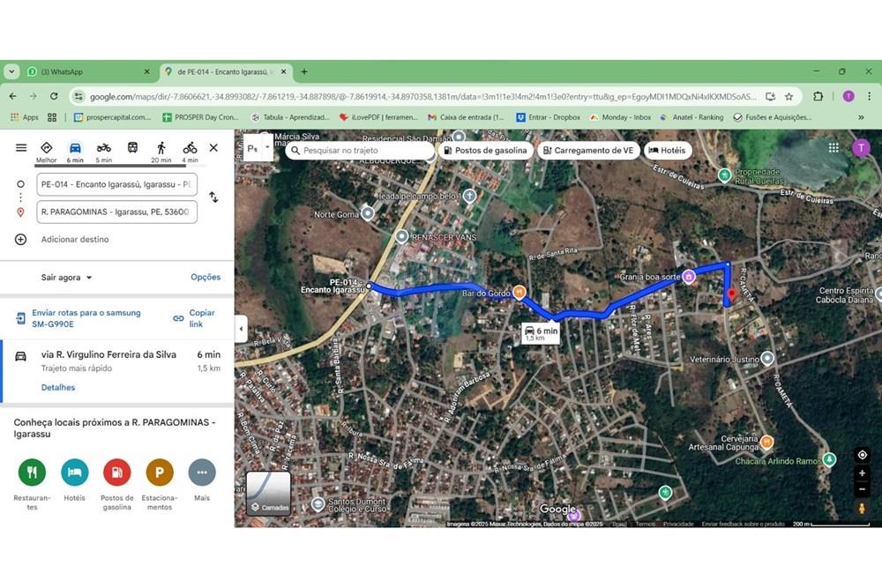Select the driving travel mode icon

(76, 147)
